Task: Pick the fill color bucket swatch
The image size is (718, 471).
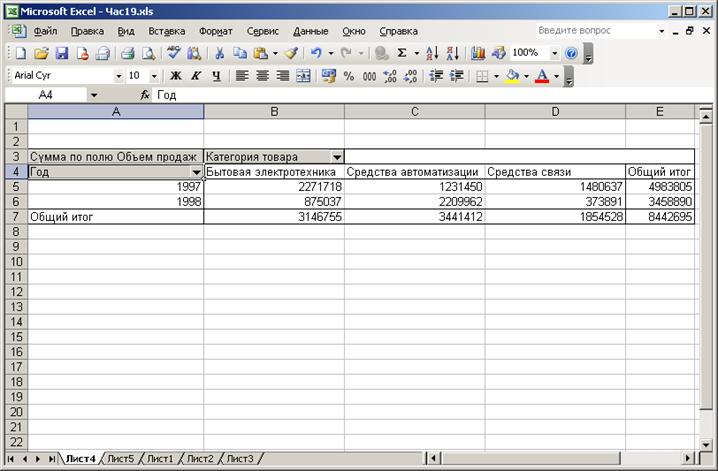Action: [513, 76]
